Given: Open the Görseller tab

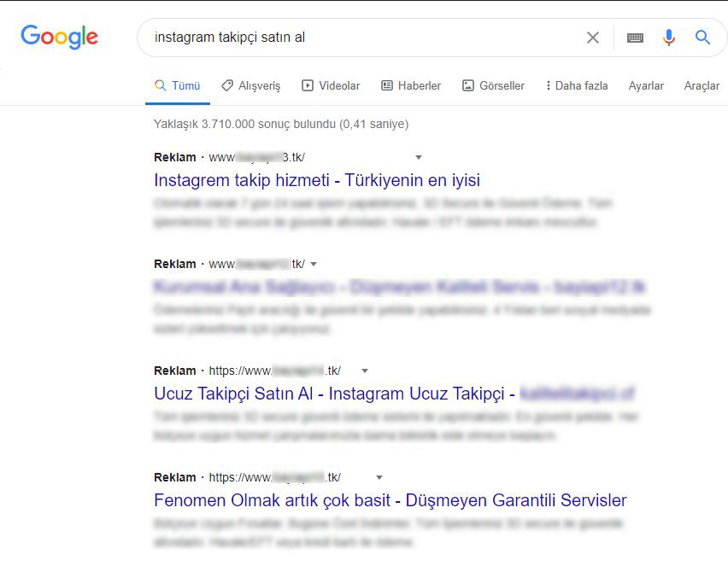Looking at the screenshot, I should [493, 86].
